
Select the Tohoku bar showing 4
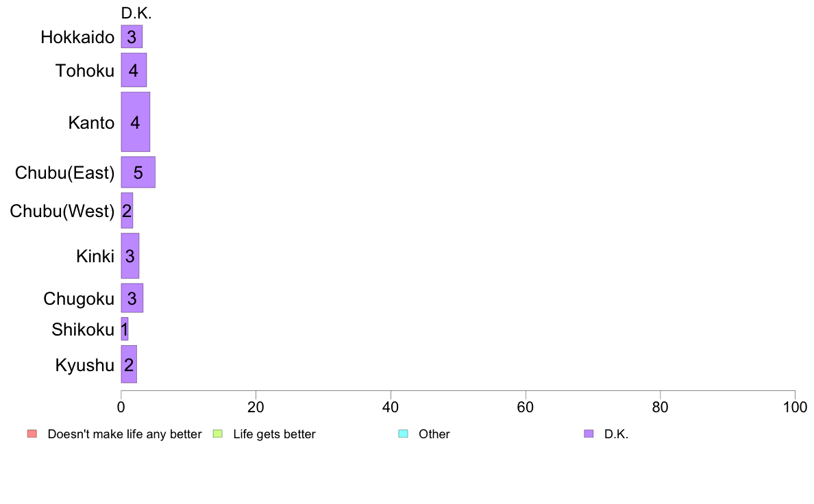[134, 70]
